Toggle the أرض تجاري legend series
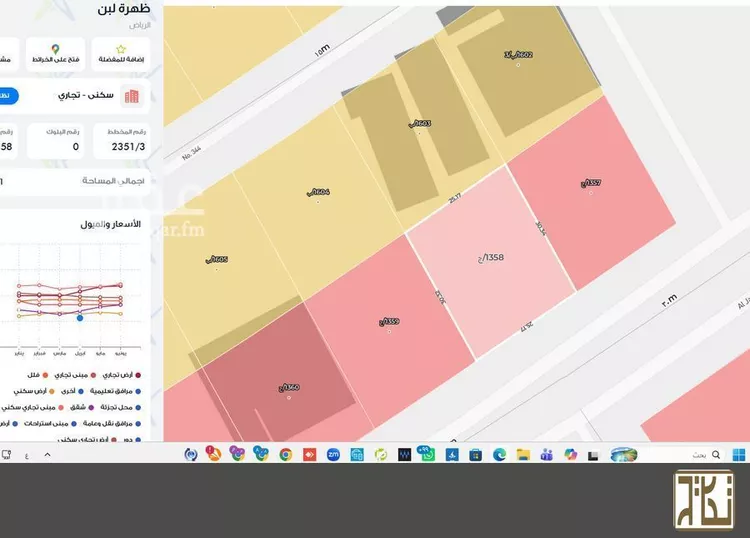Screen dimensions: 750x538 pyautogui.click(x=121, y=375)
